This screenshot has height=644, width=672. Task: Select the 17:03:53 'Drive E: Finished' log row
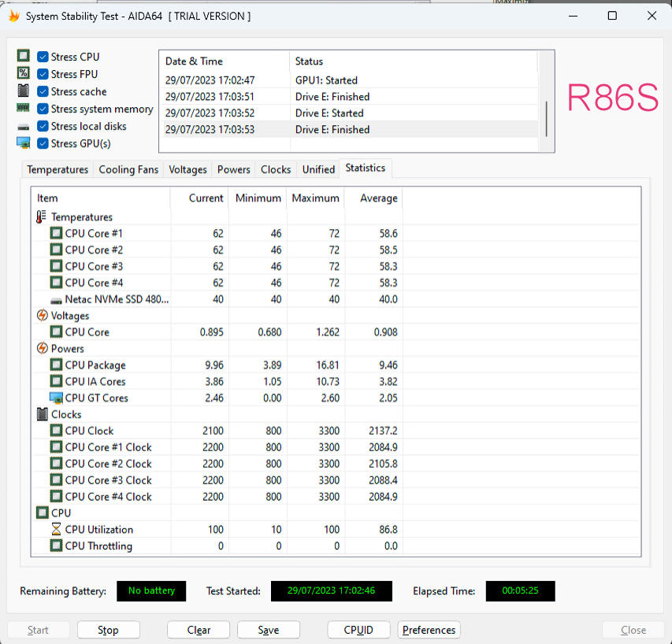[x=349, y=129]
